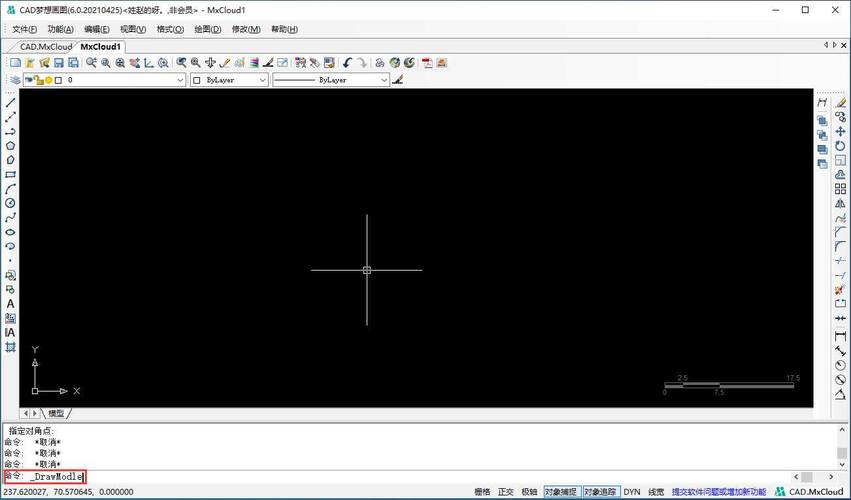Select the Ellipse tool

[10, 232]
